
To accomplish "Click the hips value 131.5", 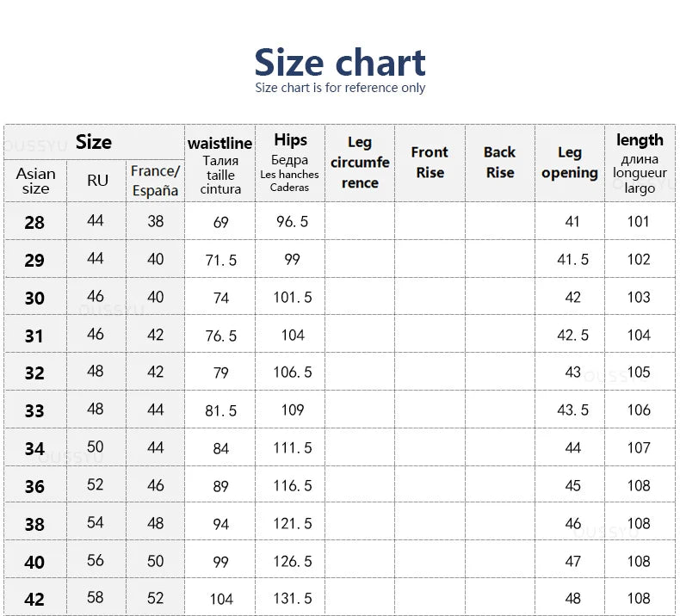I will [x=294, y=599].
